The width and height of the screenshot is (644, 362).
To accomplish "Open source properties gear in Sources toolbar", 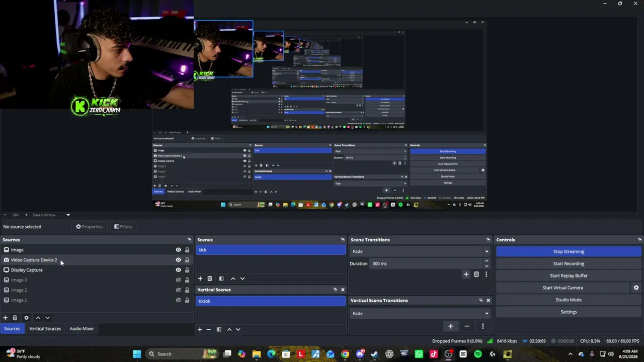I will (26, 318).
